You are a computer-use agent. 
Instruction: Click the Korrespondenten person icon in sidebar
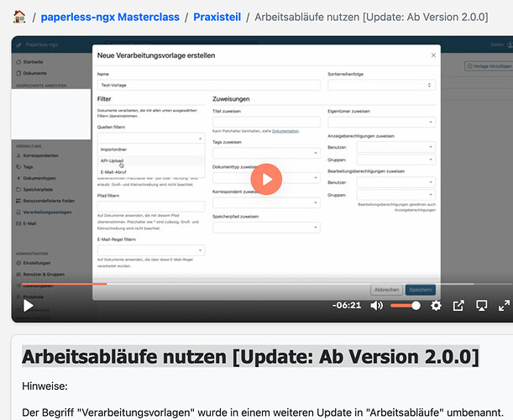pyautogui.click(x=18, y=155)
